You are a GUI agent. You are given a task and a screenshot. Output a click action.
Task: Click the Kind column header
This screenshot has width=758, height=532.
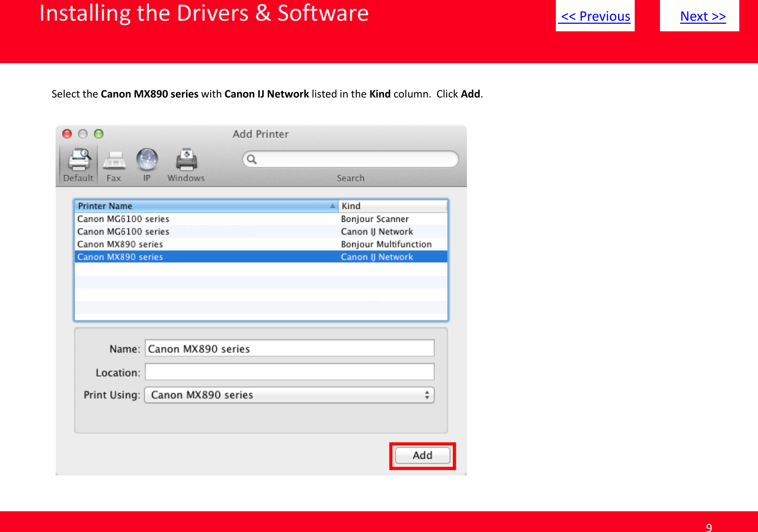393,206
